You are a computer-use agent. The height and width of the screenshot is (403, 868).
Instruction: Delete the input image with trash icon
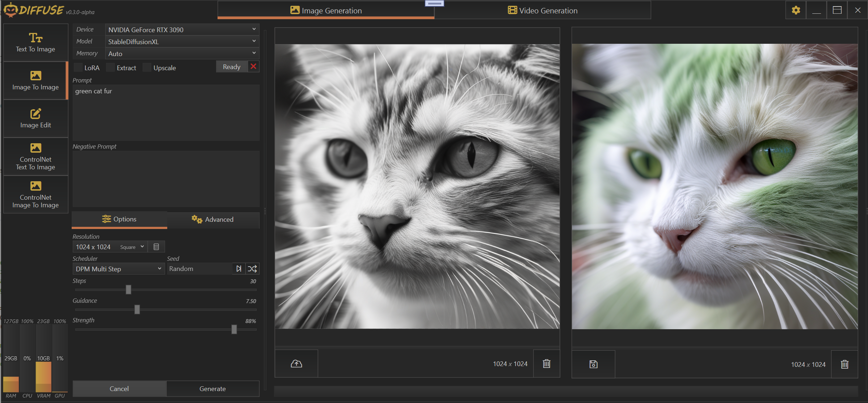(x=547, y=364)
